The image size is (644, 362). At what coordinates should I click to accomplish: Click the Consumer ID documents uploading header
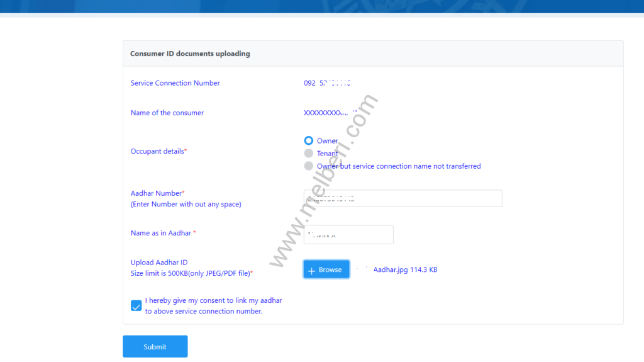point(190,54)
